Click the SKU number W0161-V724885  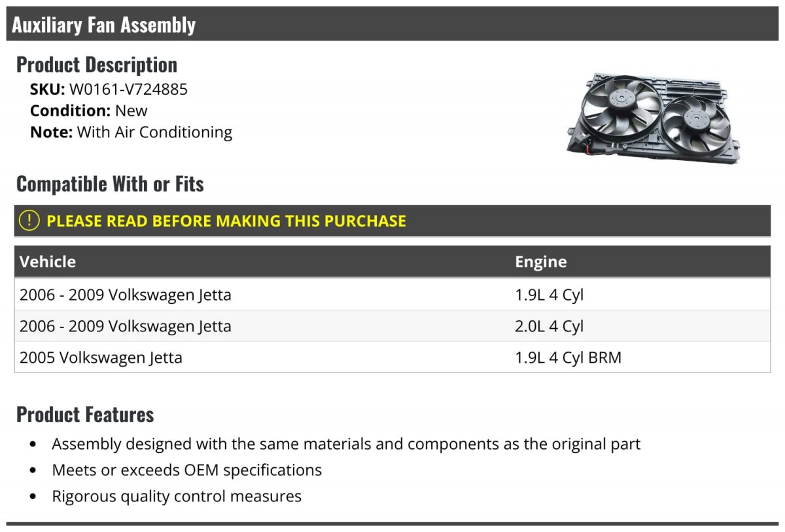point(128,90)
